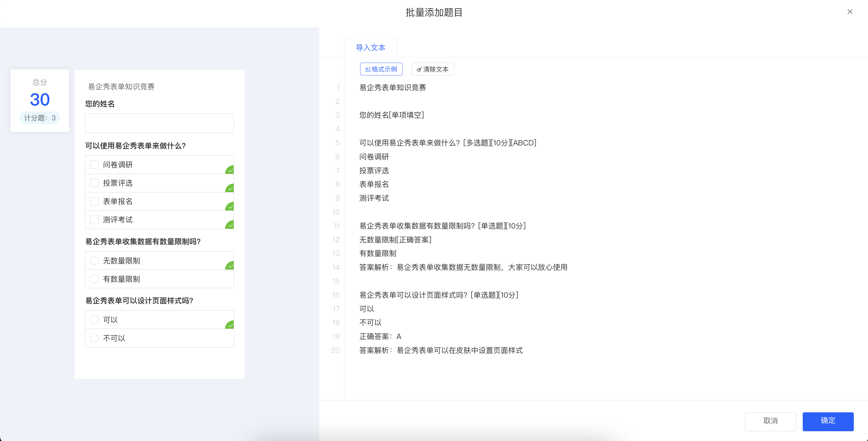Click editor line 6 问卷调研

pyautogui.click(x=374, y=157)
